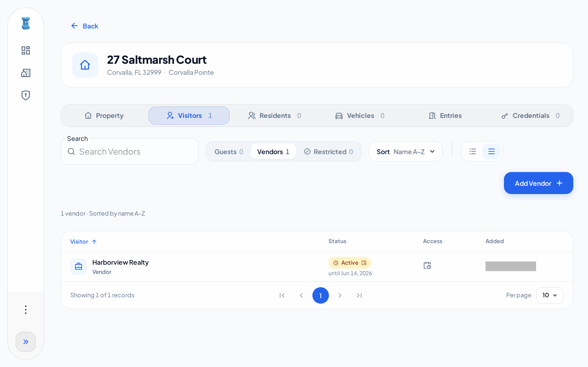This screenshot has width=588, height=367.
Task: Expand the sidebar with double chevron button
Action: click(26, 342)
